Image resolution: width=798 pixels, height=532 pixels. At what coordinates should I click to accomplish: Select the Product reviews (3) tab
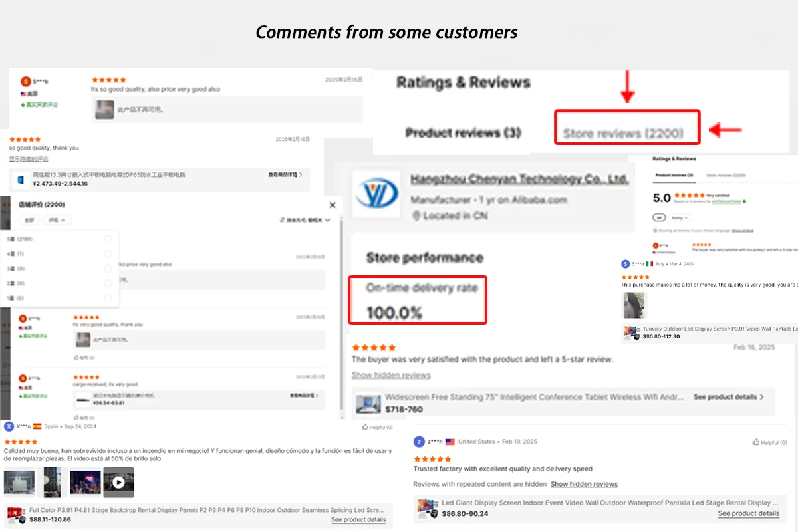(463, 133)
